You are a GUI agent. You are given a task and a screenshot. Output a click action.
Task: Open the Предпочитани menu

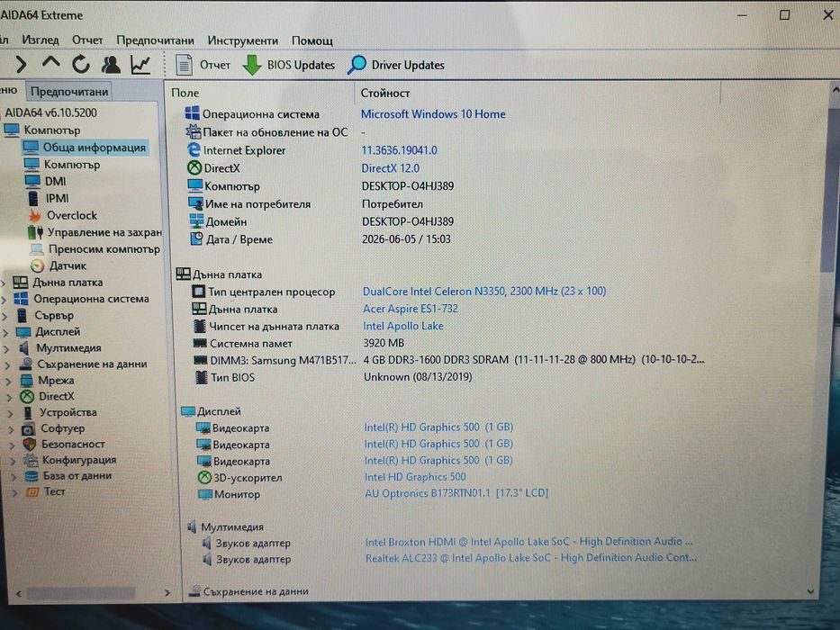point(156,40)
